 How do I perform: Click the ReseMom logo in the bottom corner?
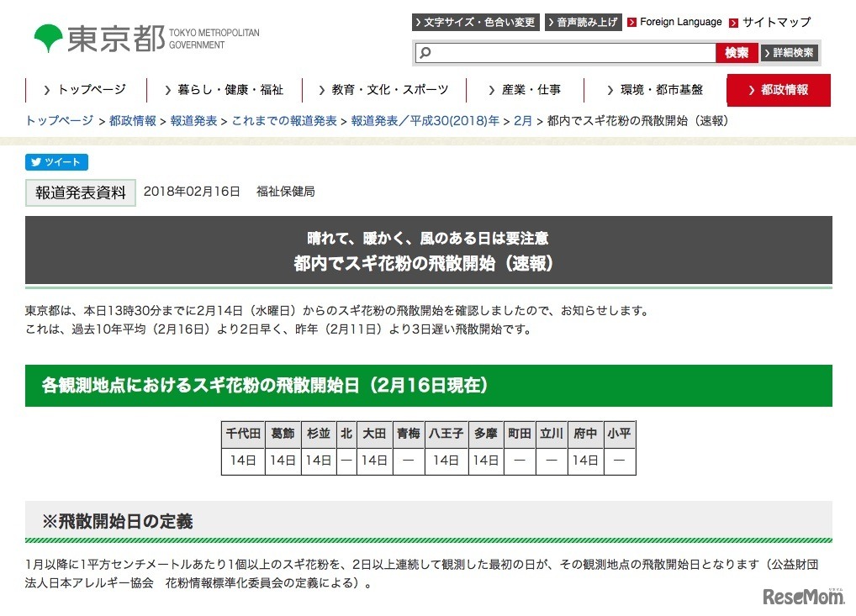[803, 595]
